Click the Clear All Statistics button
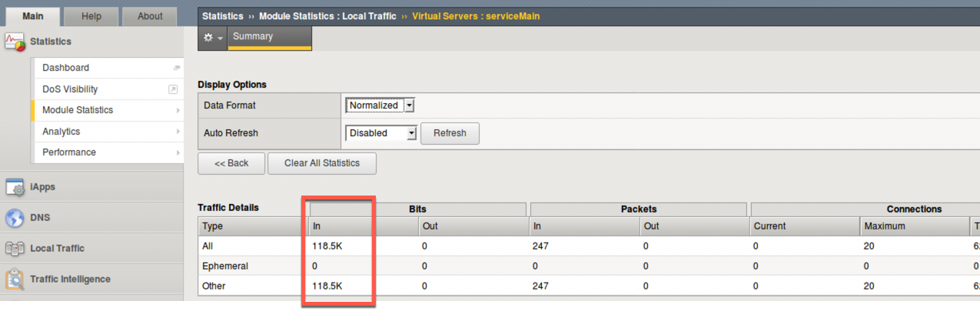This screenshot has width=980, height=311. [x=322, y=163]
